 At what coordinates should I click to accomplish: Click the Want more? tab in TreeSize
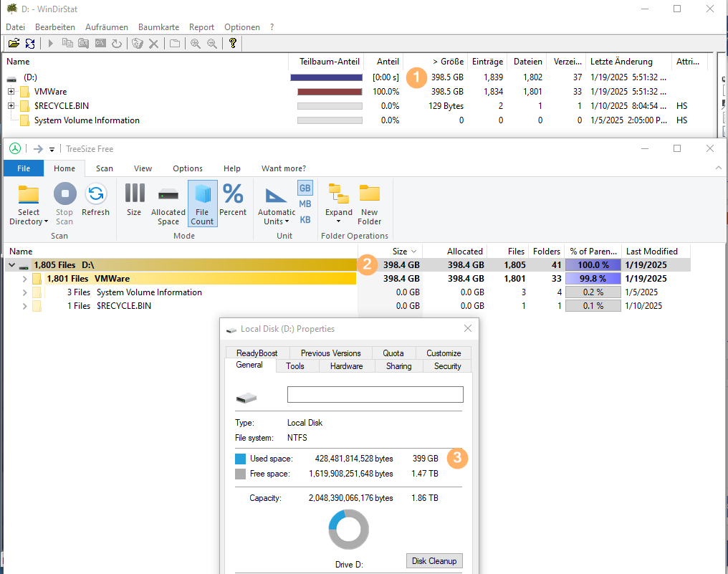click(x=284, y=168)
